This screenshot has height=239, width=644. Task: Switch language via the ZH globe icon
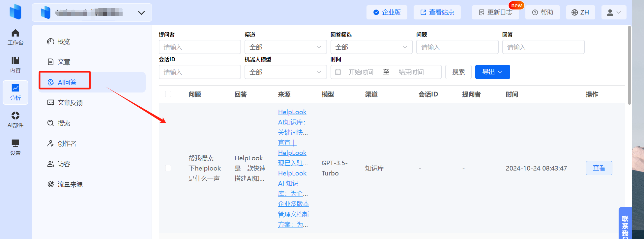tap(580, 13)
